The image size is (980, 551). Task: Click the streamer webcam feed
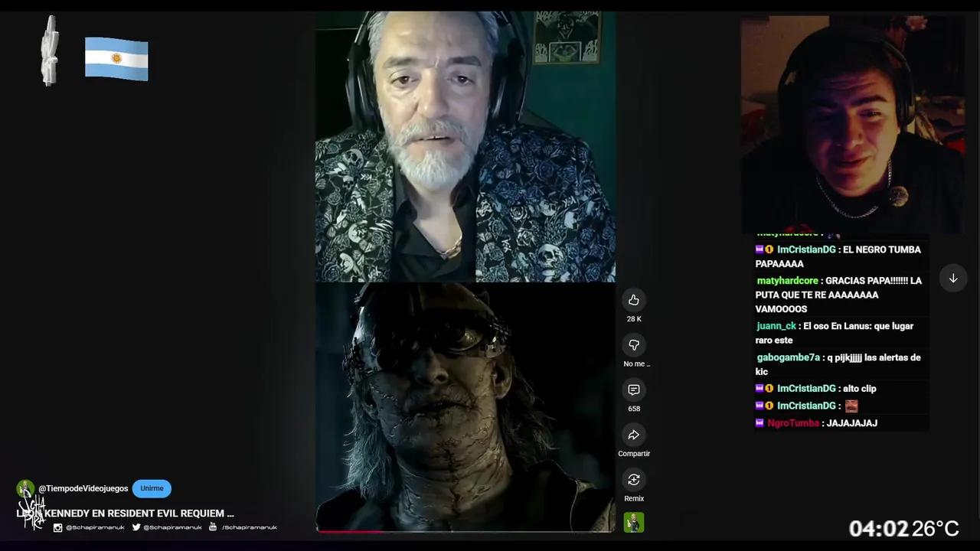(852, 124)
